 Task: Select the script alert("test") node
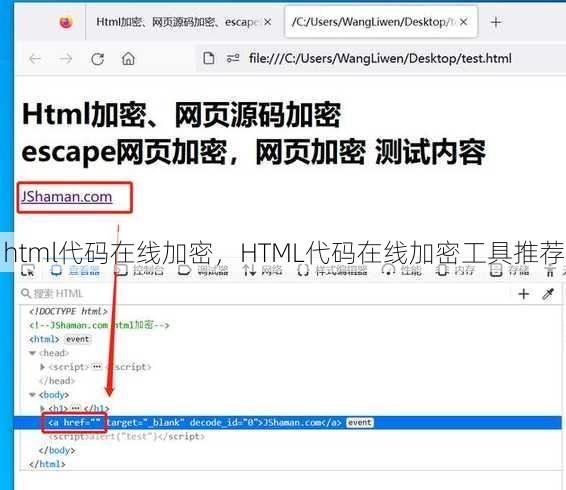pos(126,436)
